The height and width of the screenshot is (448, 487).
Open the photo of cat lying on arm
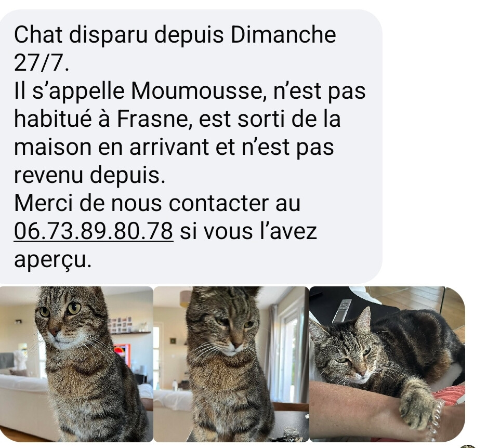[x=387, y=364]
